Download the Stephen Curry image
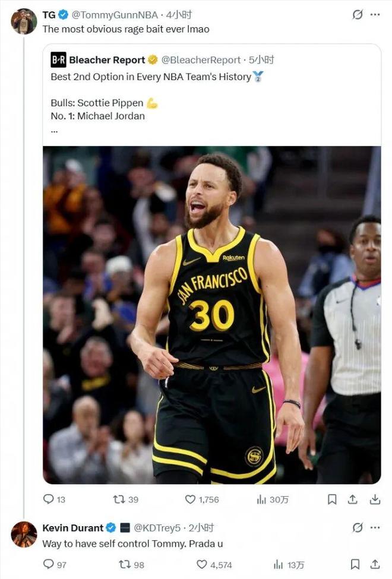This screenshot has width=392, height=579. click(x=374, y=500)
